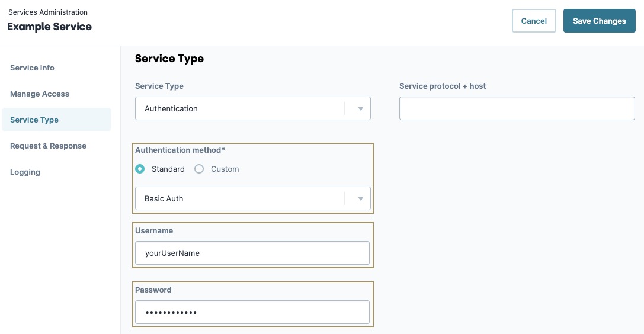
Task: Click the Password input field
Action: (x=252, y=312)
